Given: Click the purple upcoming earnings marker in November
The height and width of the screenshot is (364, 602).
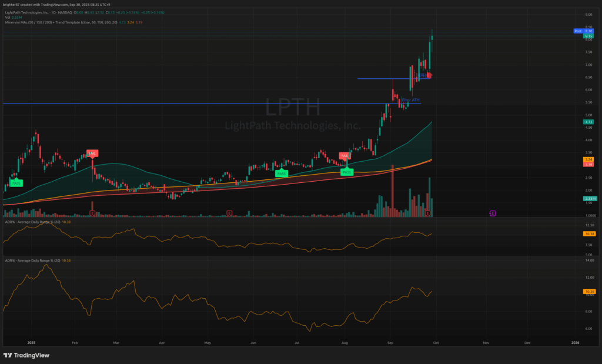Looking at the screenshot, I should pos(493,213).
